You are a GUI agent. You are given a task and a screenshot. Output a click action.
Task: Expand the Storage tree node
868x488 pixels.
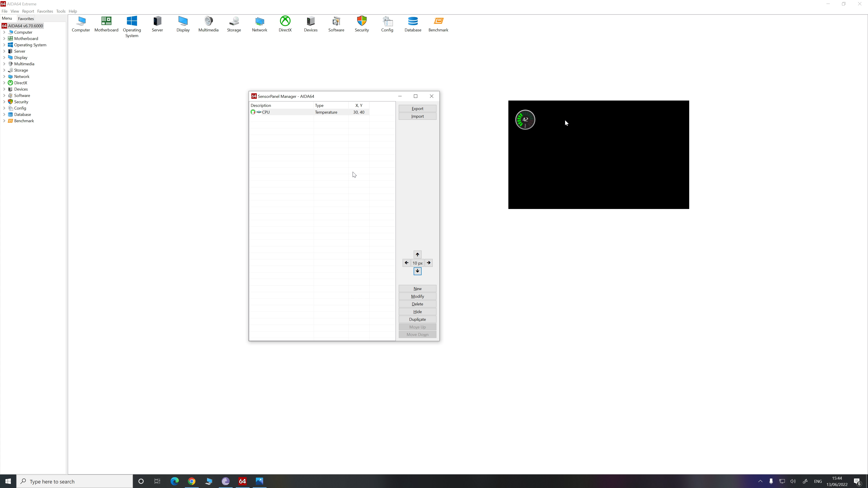(x=4, y=70)
